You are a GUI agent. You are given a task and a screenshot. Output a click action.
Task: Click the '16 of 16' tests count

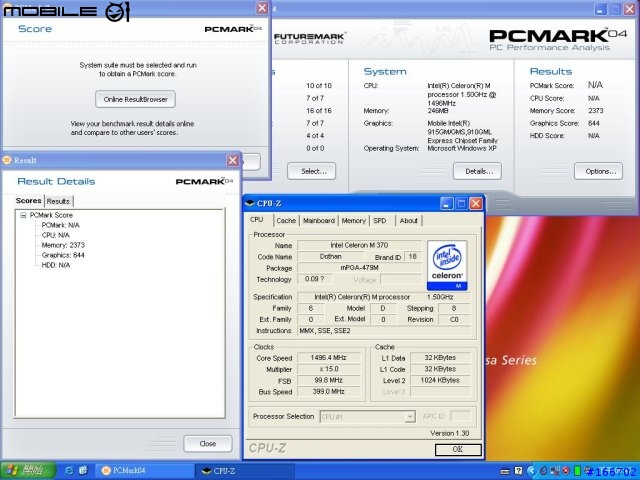pyautogui.click(x=319, y=111)
